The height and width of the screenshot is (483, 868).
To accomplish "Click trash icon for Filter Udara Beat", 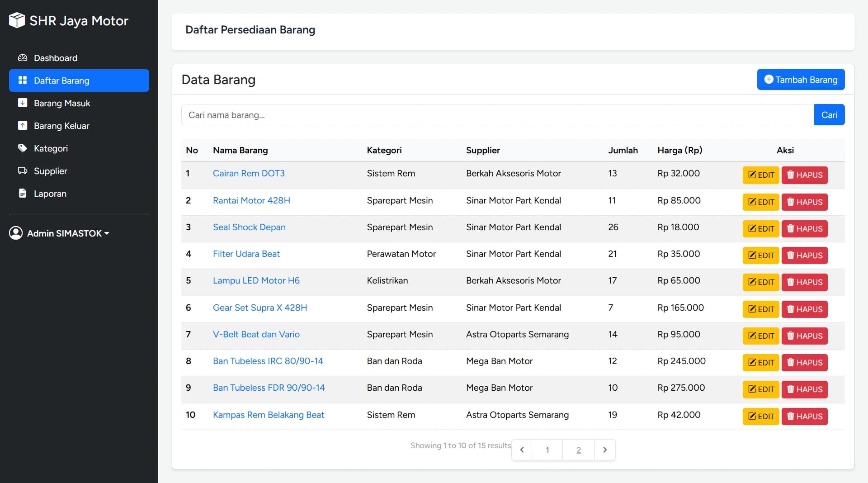I will (x=791, y=255).
